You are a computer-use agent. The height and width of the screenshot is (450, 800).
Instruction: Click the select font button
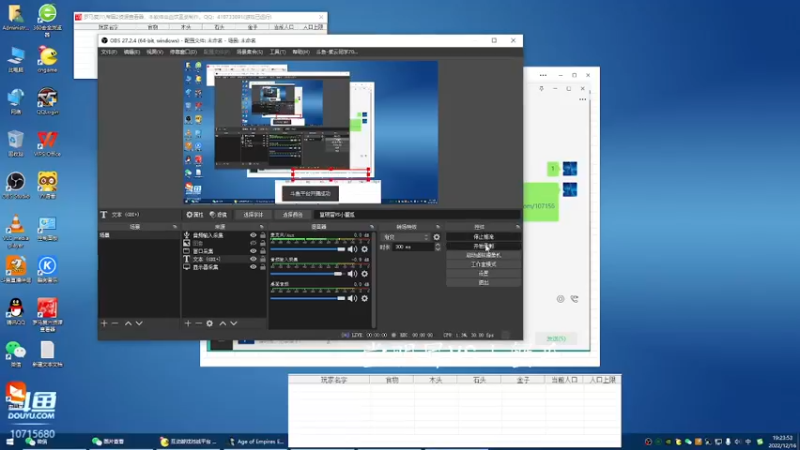click(253, 215)
